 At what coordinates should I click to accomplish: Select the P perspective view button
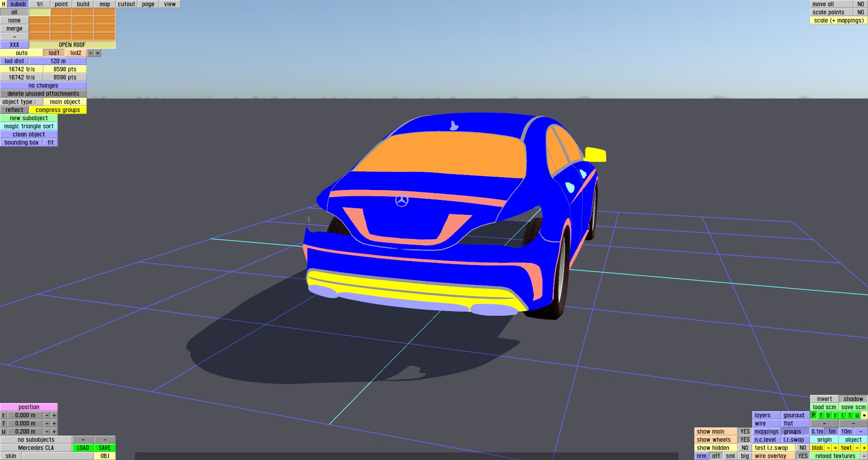click(814, 415)
